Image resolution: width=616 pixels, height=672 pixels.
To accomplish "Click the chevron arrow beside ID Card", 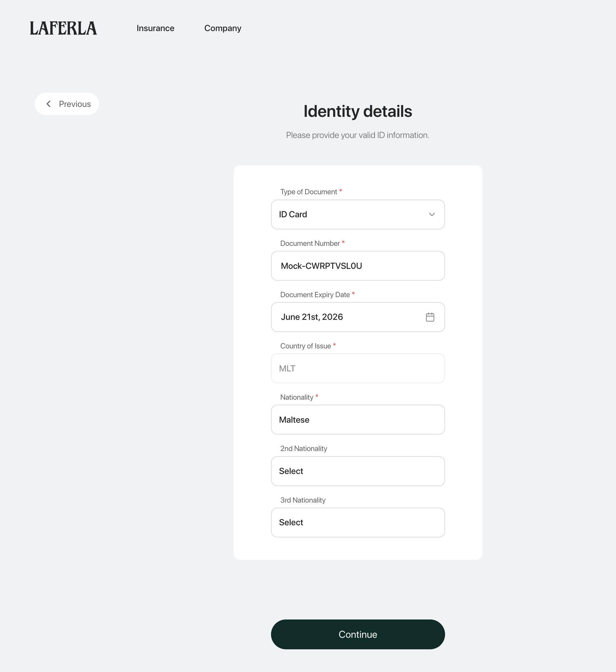I will 432,214.
